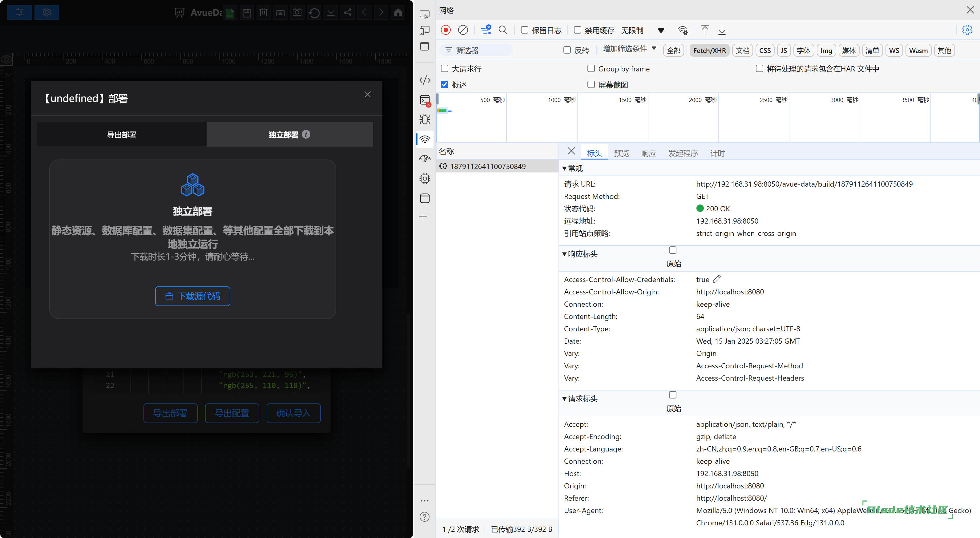Enable Group by frame checkbox
The width and height of the screenshot is (980, 538).
pyautogui.click(x=591, y=68)
